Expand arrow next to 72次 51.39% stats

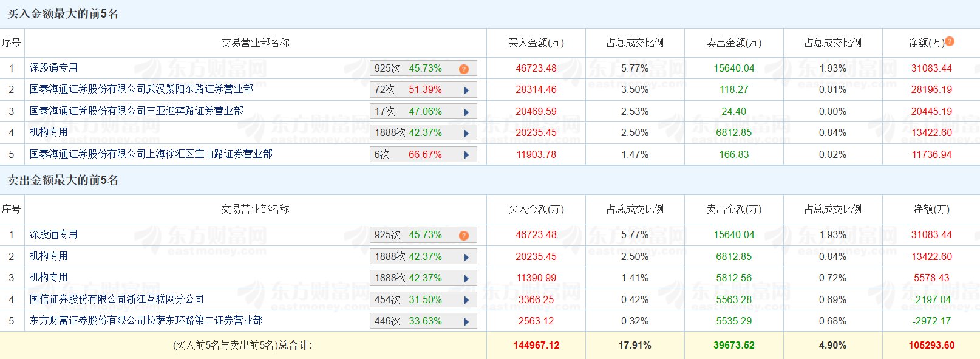point(466,90)
